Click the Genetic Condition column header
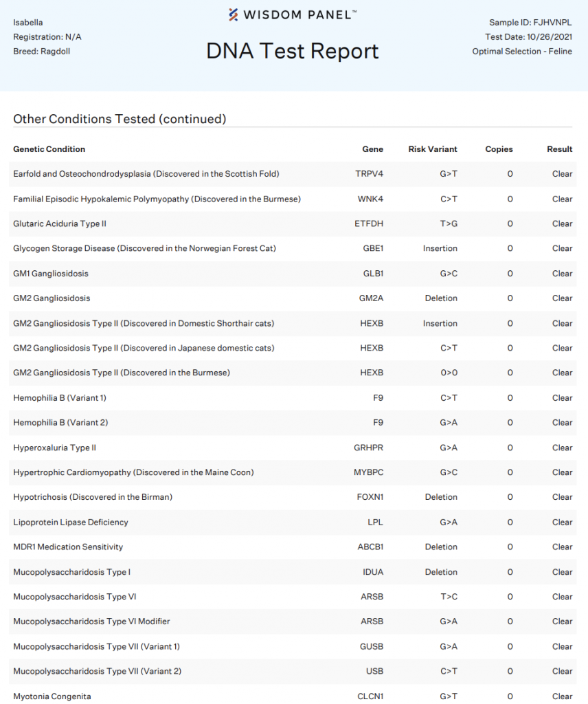 click(49, 149)
